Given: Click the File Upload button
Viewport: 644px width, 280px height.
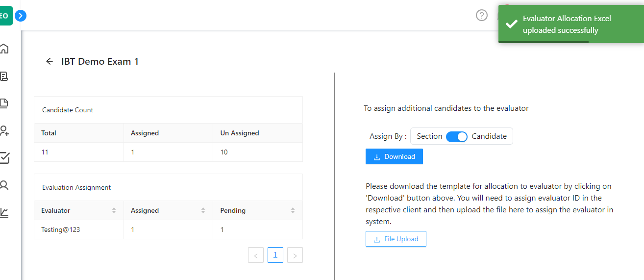Looking at the screenshot, I should point(396,239).
